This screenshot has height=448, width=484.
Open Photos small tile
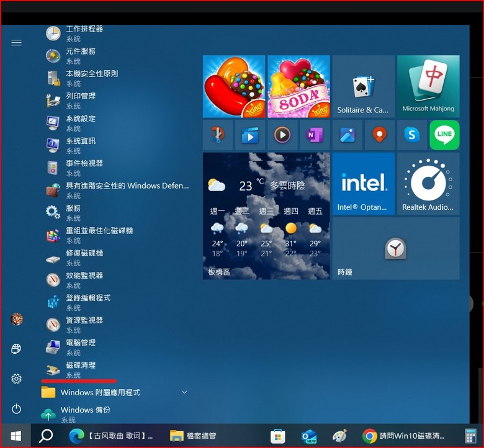(x=347, y=135)
